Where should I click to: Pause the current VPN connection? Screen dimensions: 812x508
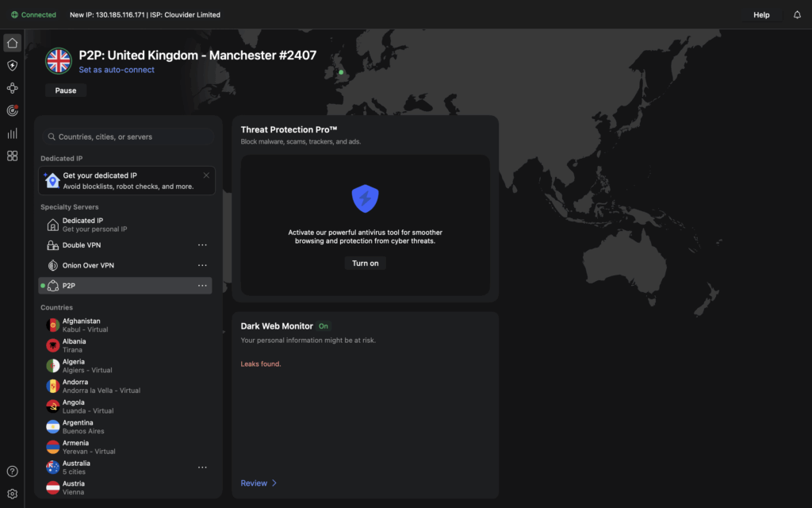click(x=65, y=90)
